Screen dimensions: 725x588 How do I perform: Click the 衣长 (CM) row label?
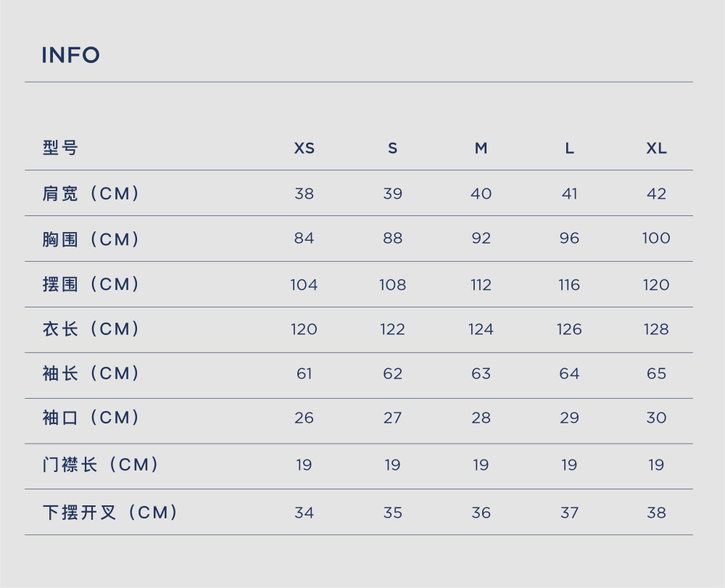91,328
